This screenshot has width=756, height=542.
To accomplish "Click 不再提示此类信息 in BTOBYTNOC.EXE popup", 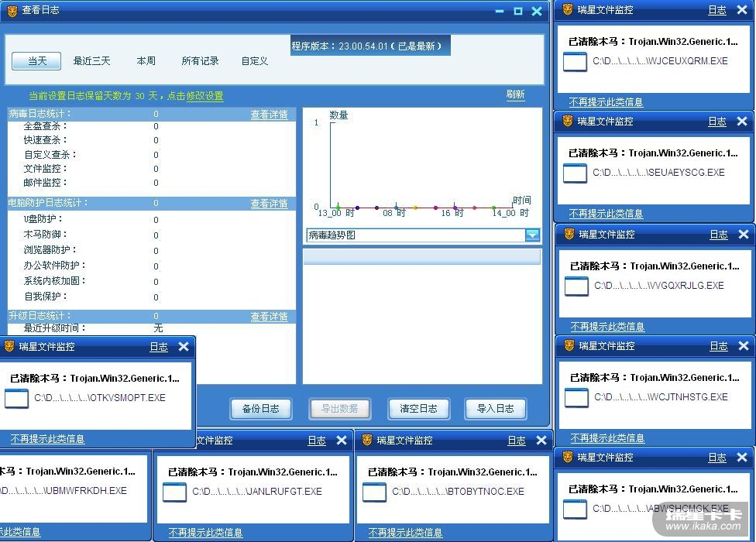I will click(x=405, y=533).
